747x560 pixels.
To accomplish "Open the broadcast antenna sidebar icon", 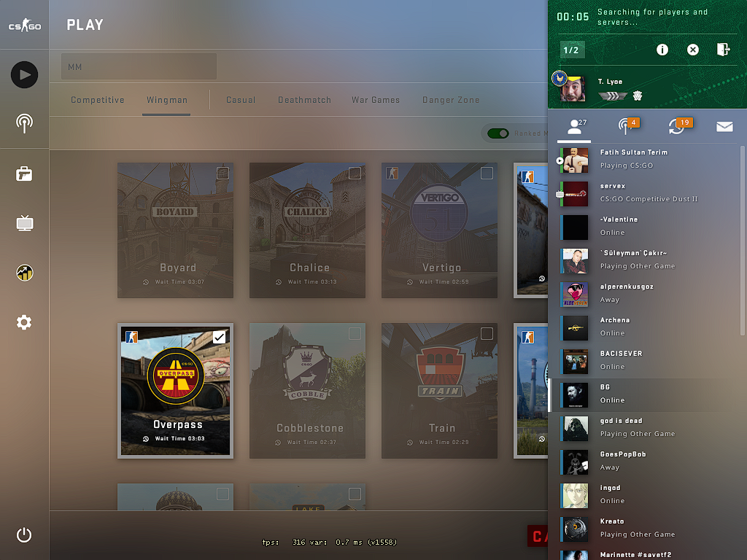I will click(24, 124).
